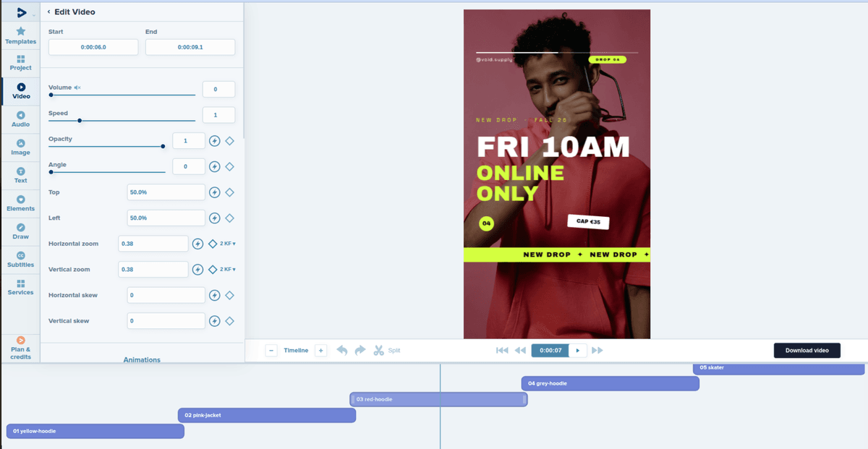868x449 pixels.
Task: Add keyframe for Angle
Action: click(229, 166)
